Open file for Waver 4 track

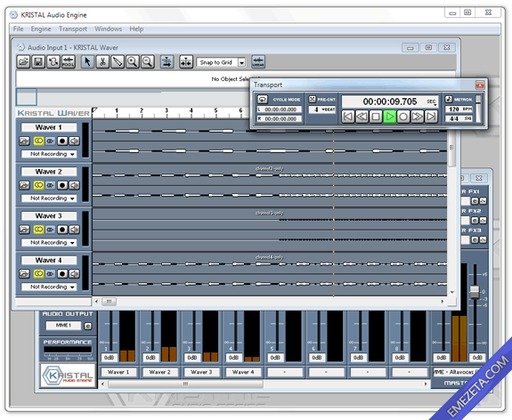click(24, 273)
